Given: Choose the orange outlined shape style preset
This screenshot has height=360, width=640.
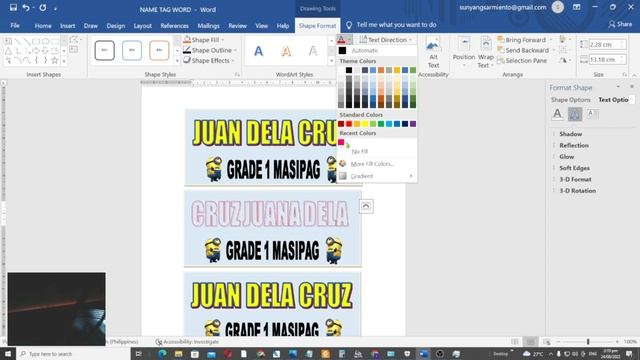Looking at the screenshot, I should coord(159,50).
